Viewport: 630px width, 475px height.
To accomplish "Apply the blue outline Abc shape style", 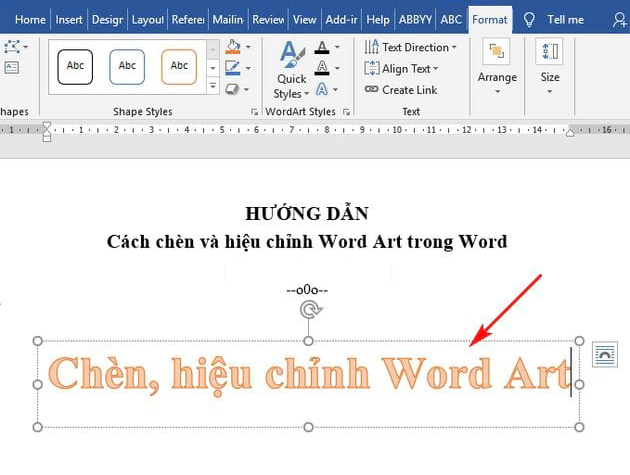I will point(127,67).
